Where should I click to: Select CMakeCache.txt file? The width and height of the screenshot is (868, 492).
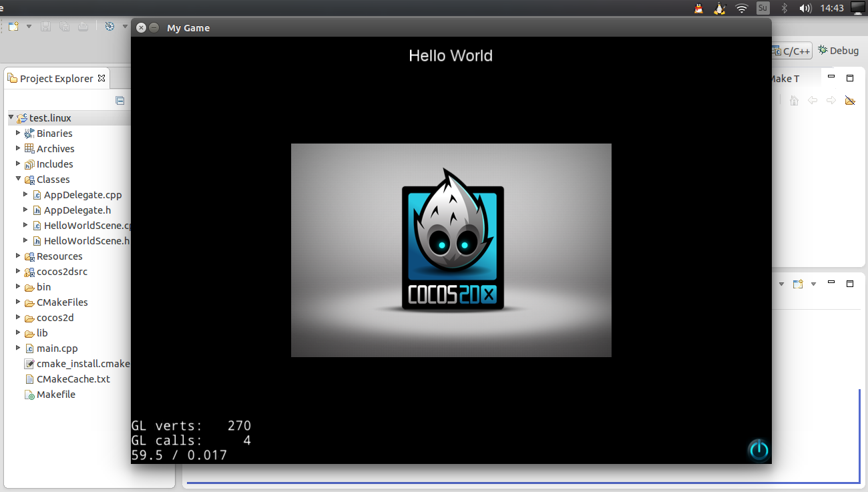73,379
